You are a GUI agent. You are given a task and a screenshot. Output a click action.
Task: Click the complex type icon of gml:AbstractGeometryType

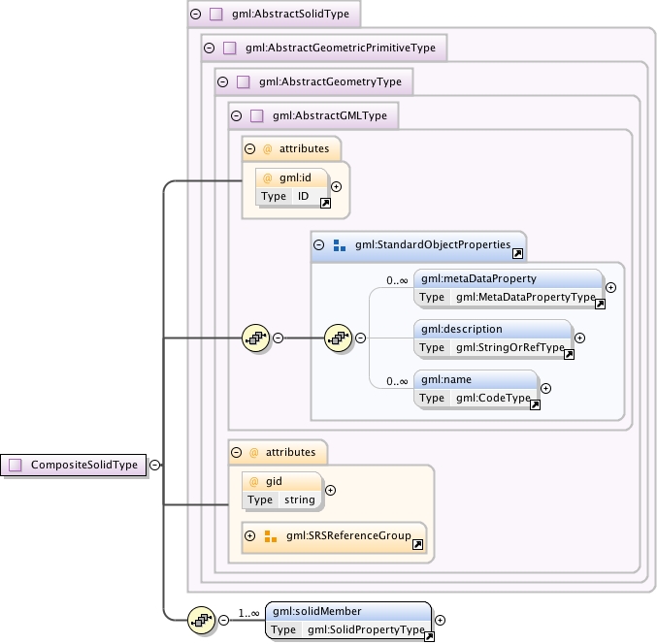243,81
